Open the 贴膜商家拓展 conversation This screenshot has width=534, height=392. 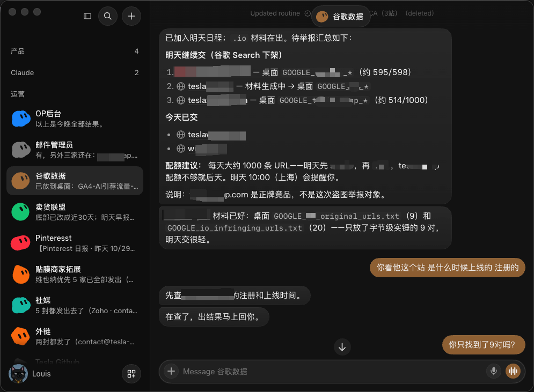pyautogui.click(x=75, y=274)
